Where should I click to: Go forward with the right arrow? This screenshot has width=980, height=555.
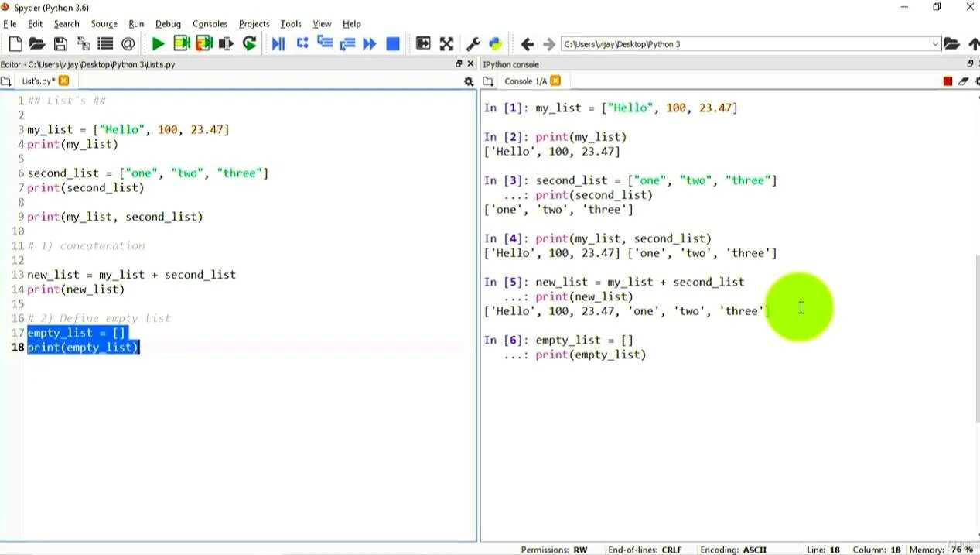point(549,44)
